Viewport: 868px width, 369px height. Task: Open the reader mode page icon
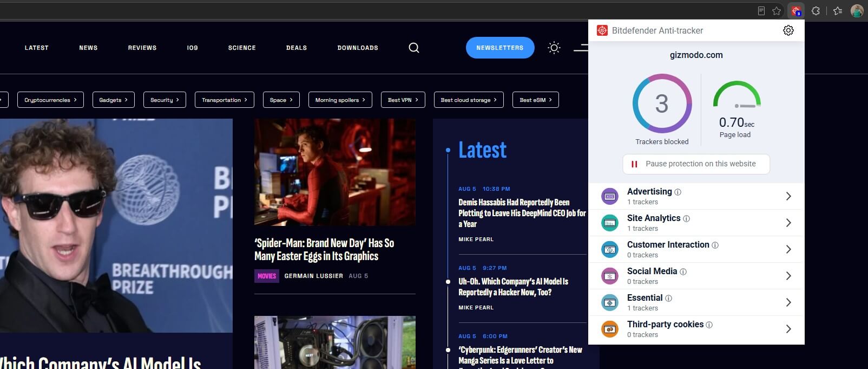(761, 11)
